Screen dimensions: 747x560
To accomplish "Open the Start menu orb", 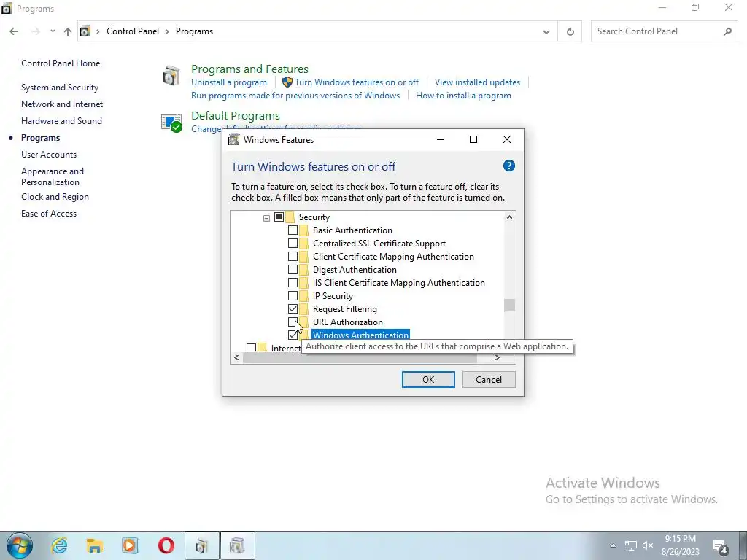I will pos(19,545).
